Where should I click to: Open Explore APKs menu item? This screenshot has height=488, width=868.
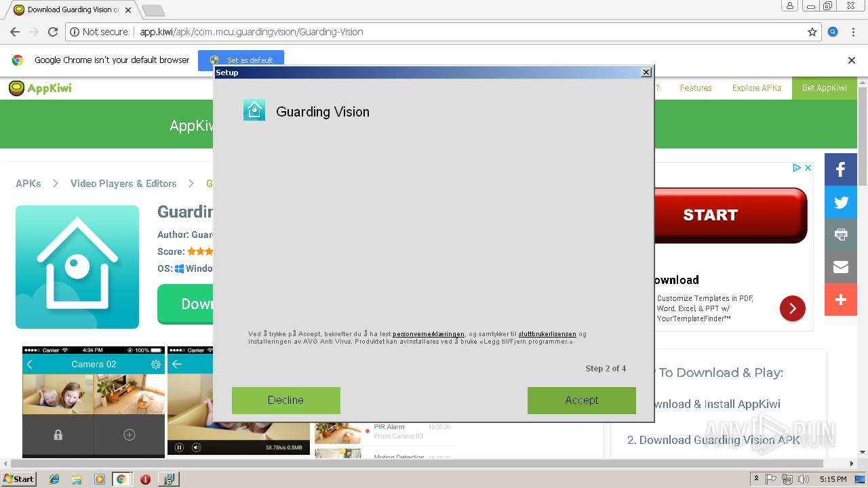click(x=757, y=88)
